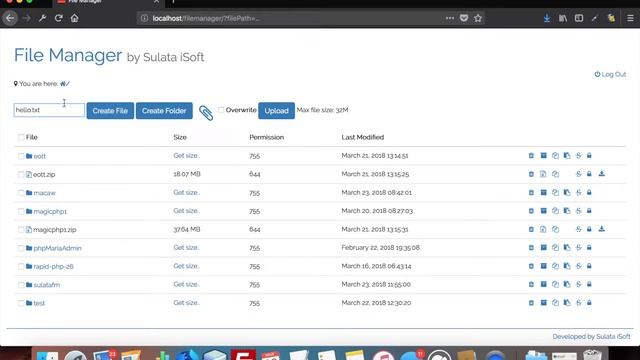Image resolution: width=640 pixels, height=360 pixels.
Task: Open browser Library icon
Action: pyautogui.click(x=563, y=18)
